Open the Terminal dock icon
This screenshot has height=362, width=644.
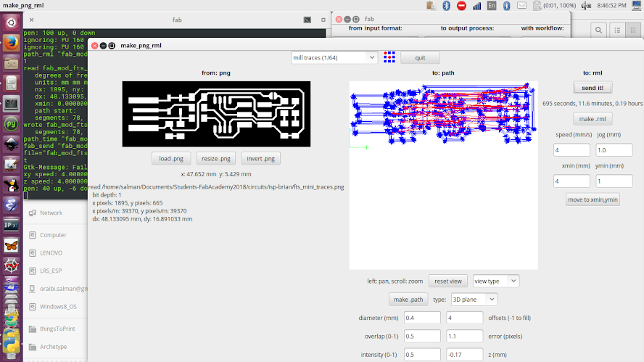[x=11, y=104]
